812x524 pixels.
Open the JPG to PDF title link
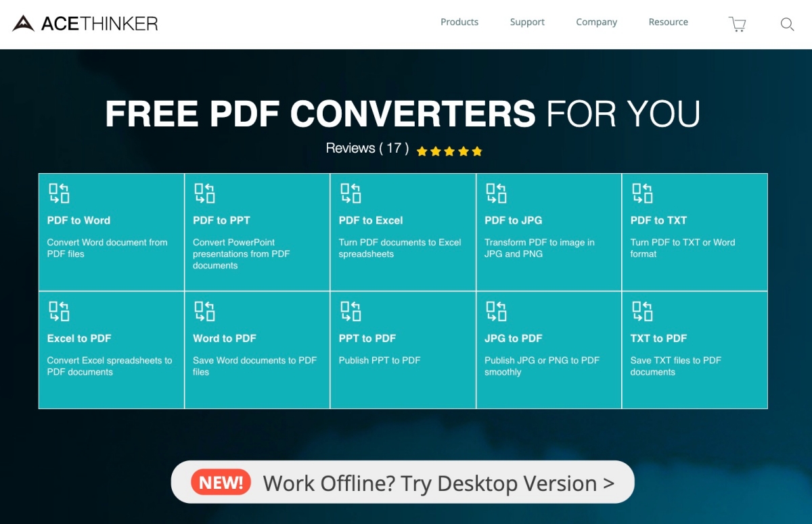pos(514,338)
